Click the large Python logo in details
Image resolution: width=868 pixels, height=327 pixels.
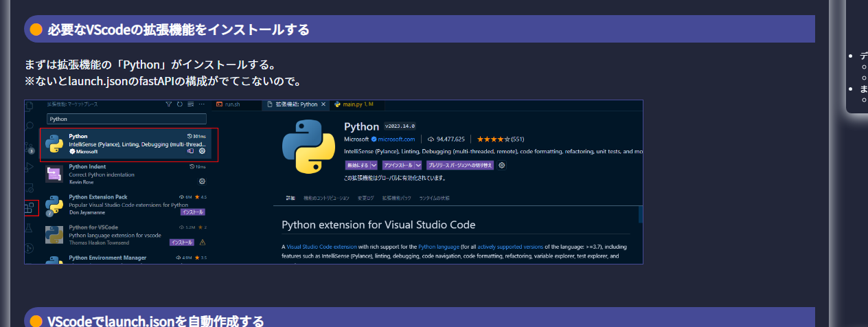[308, 146]
